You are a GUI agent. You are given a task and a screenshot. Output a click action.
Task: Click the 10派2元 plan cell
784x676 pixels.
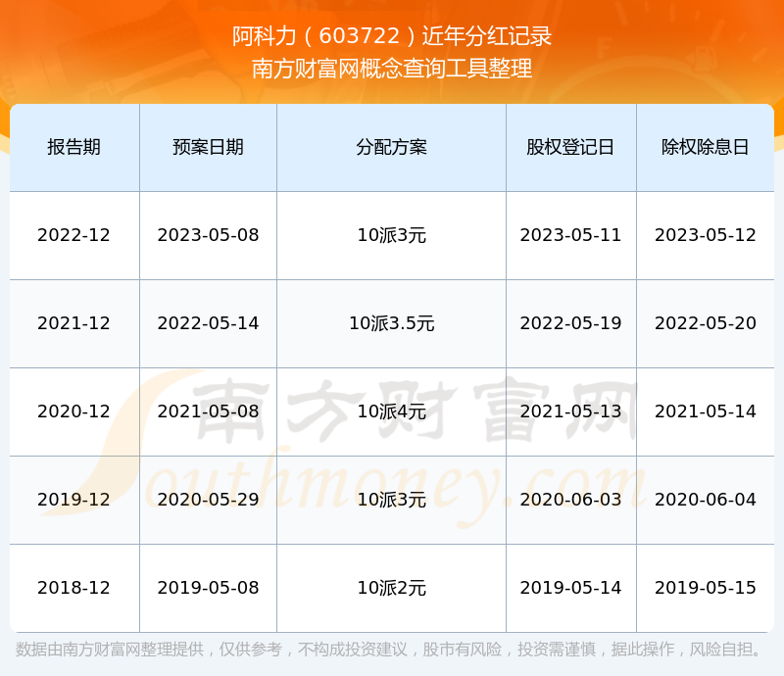point(391,588)
